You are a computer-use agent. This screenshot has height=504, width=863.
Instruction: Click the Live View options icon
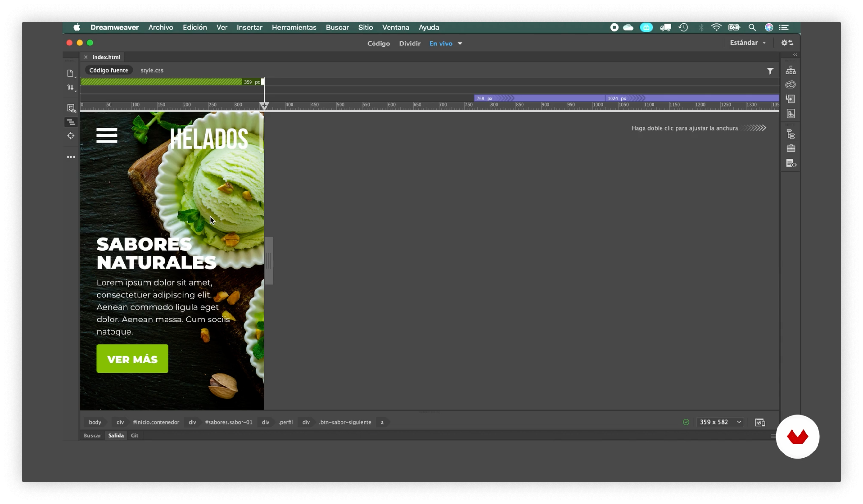click(71, 108)
